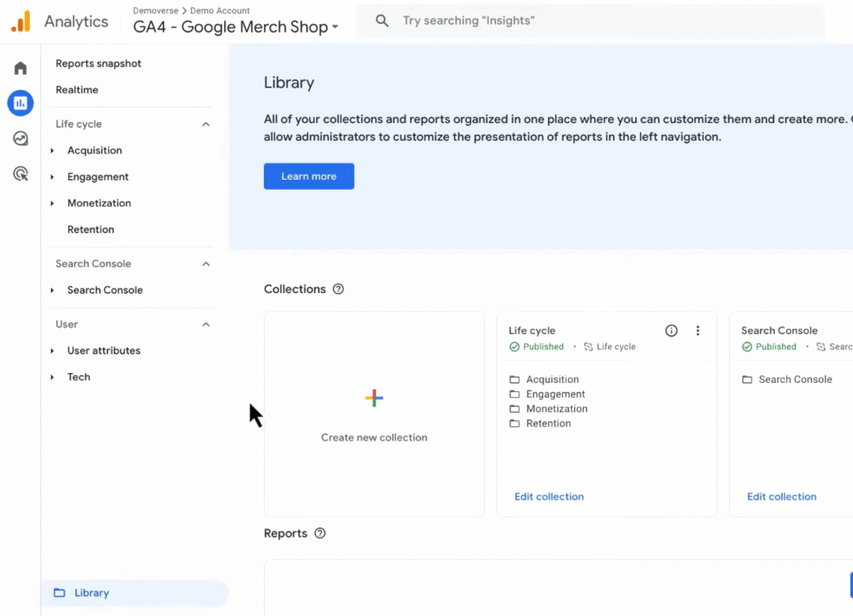This screenshot has height=616, width=853.
Task: Open Retention report in sidebar
Action: coord(91,230)
